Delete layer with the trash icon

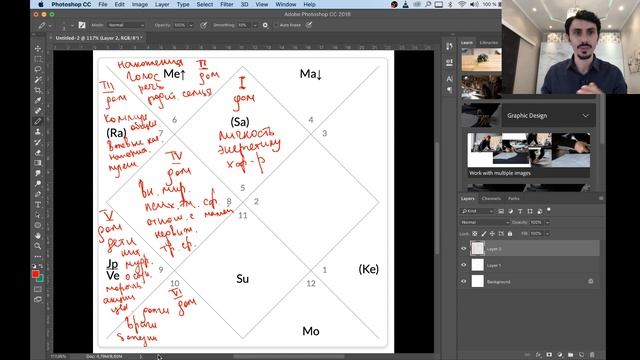592,355
